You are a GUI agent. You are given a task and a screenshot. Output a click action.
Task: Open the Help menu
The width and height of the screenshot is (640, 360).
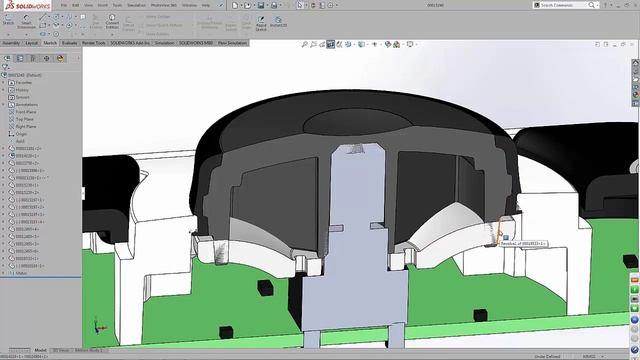pos(206,5)
